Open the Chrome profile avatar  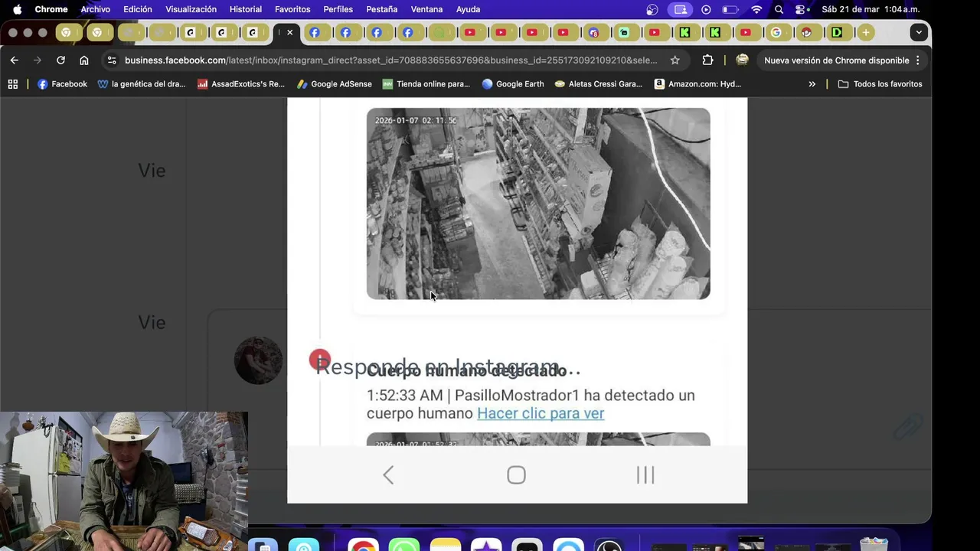[x=742, y=60]
